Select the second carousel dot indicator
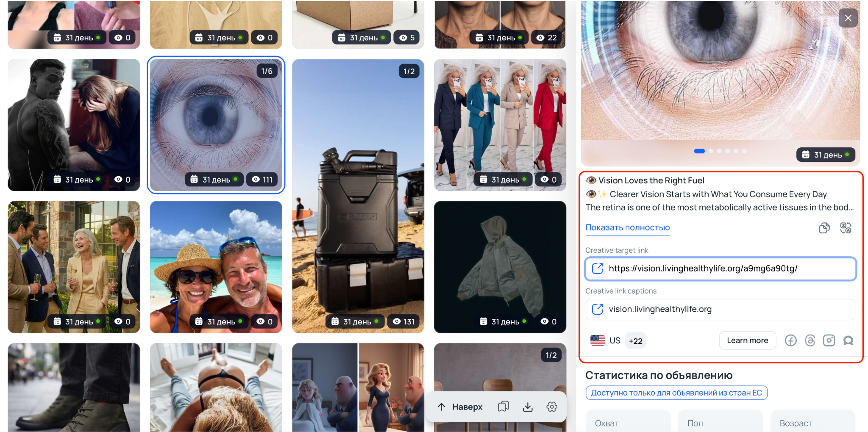This screenshot has width=868, height=432. 711,151
